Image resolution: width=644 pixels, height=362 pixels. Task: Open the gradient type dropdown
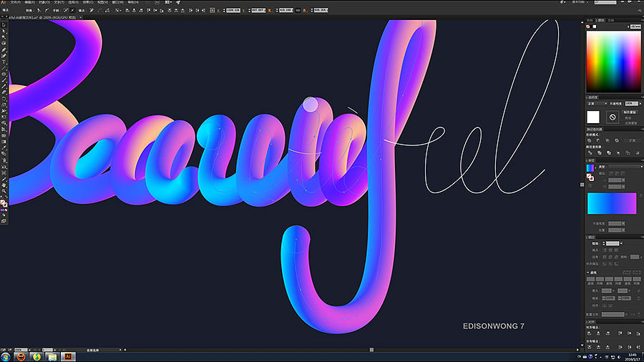coord(625,167)
